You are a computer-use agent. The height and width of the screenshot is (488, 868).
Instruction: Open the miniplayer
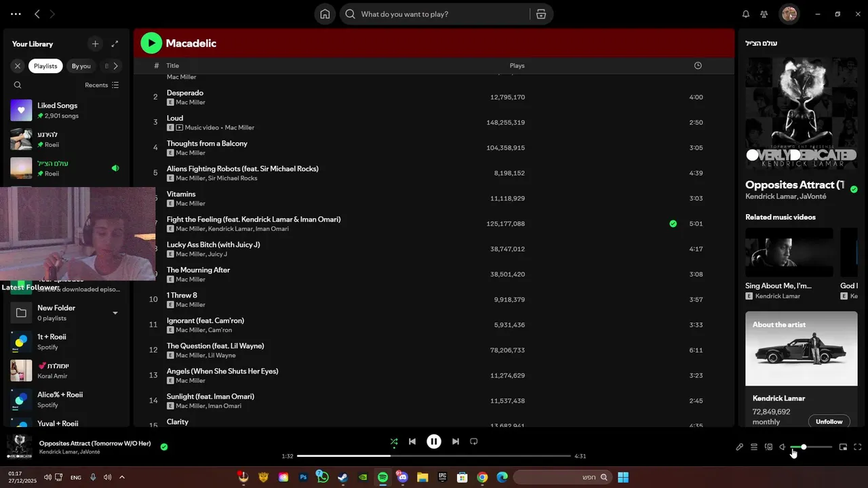coord(844,447)
